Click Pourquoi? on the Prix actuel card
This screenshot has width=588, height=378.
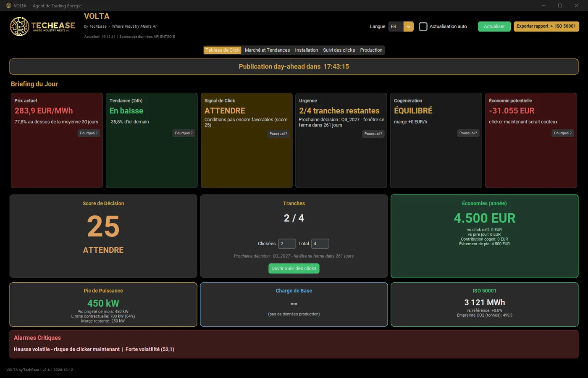[x=89, y=133]
